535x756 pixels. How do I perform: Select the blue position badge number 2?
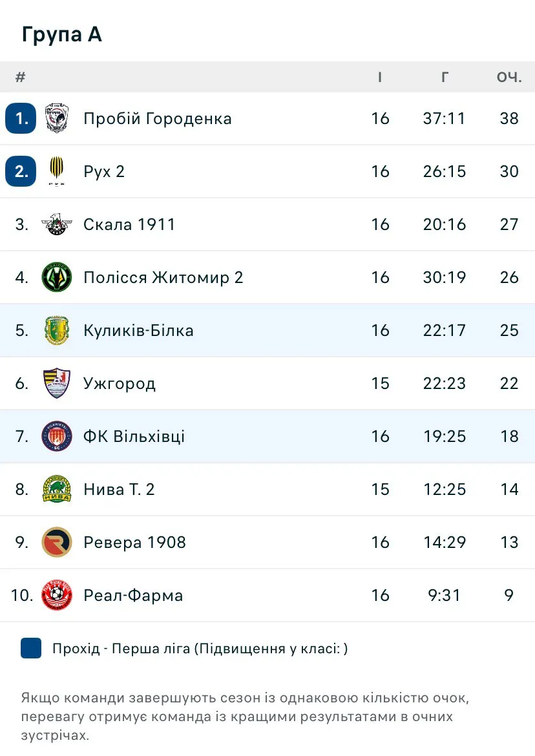click(21, 171)
